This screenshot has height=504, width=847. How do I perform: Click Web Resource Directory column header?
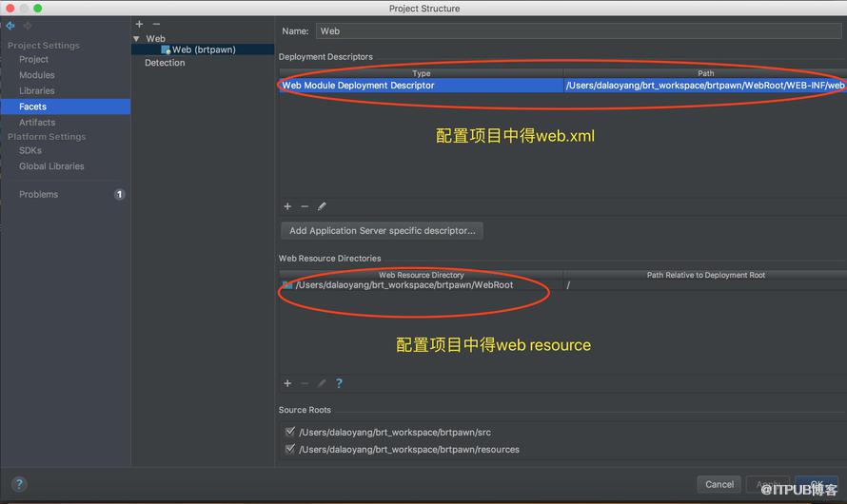[422, 275]
